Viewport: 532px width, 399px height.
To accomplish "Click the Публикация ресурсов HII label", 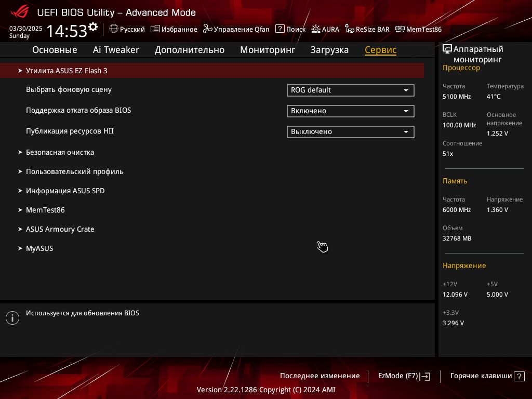I will pos(70,131).
